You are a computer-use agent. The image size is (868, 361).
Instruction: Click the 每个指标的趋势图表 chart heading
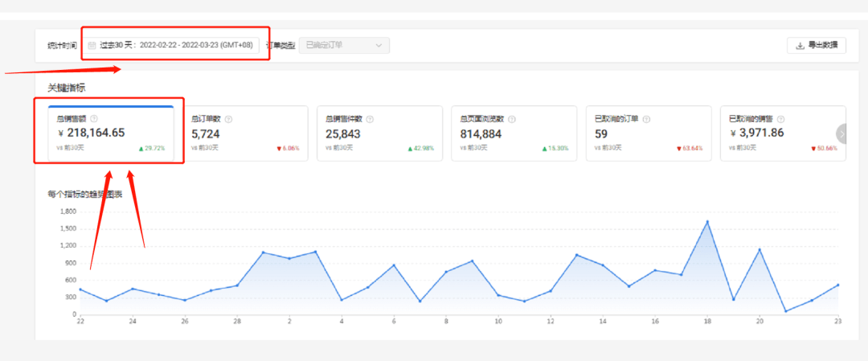click(84, 195)
